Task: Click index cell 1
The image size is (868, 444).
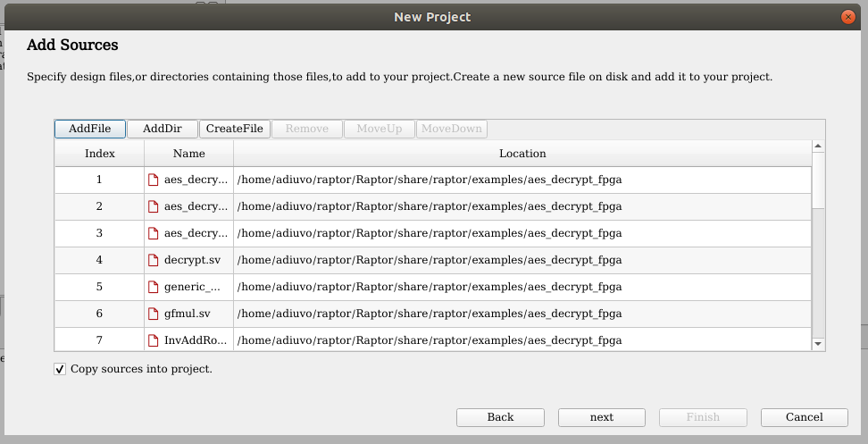Action: pyautogui.click(x=100, y=180)
